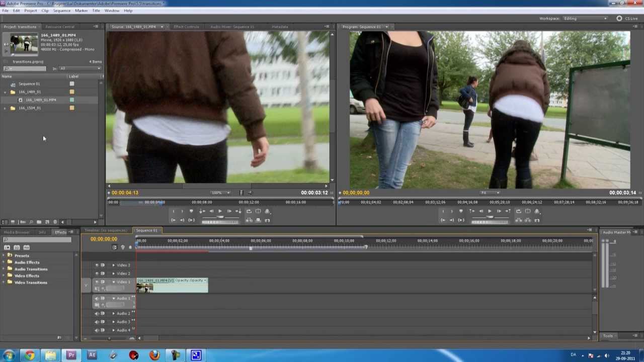Click Set Unnumbered Marker in timeline header
The height and width of the screenshot is (362, 644).
(x=130, y=247)
